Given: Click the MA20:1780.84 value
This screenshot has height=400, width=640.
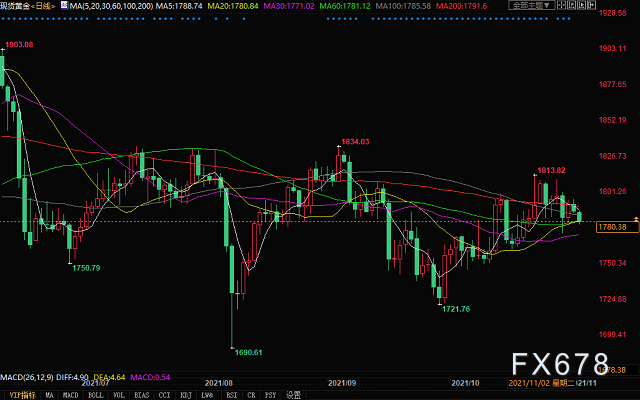Looking at the screenshot, I should point(233,6).
